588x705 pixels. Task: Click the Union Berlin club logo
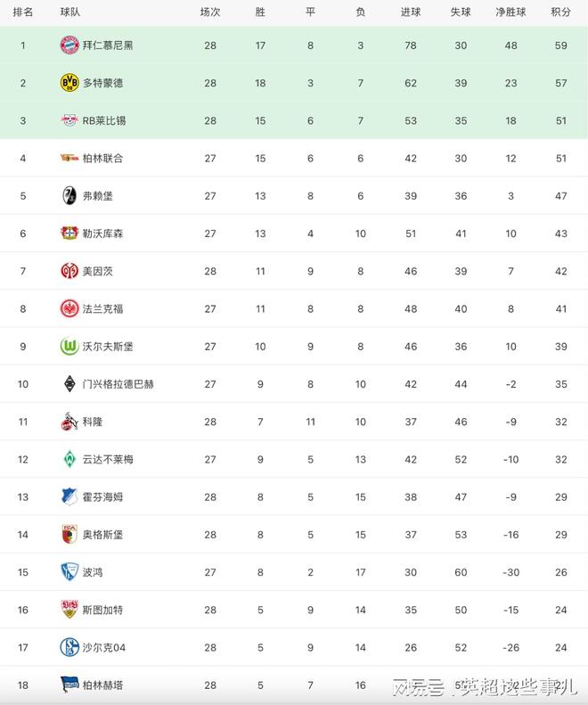[69, 158]
